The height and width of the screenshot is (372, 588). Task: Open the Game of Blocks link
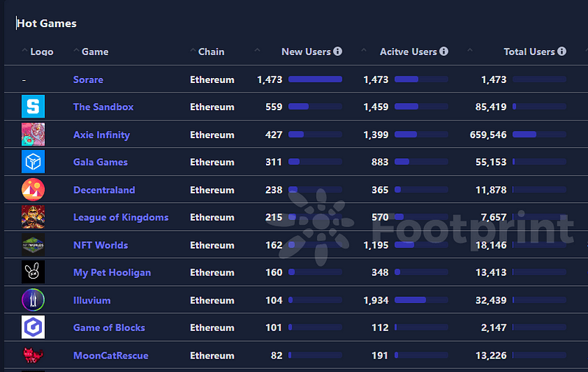point(109,327)
